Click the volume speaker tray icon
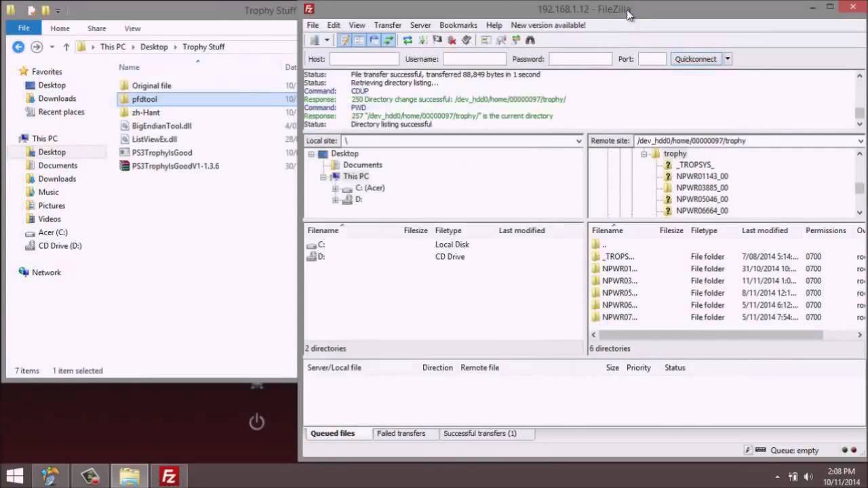 pos(808,476)
